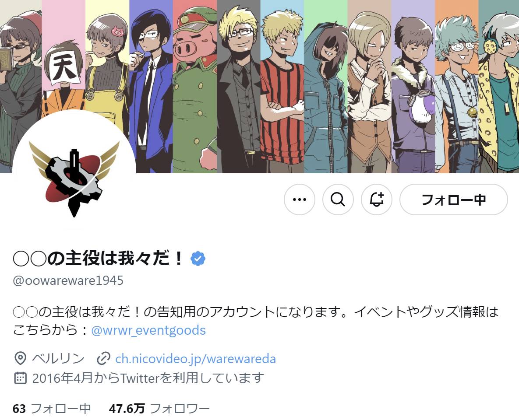Enable notifications with the bell plus icon
This screenshot has height=420, width=519.
click(377, 199)
